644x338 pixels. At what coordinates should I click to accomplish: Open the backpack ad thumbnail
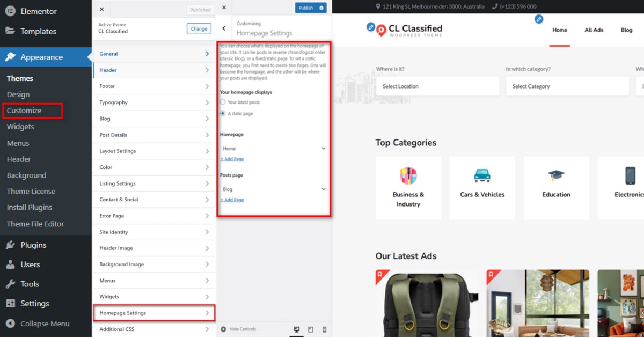click(427, 304)
